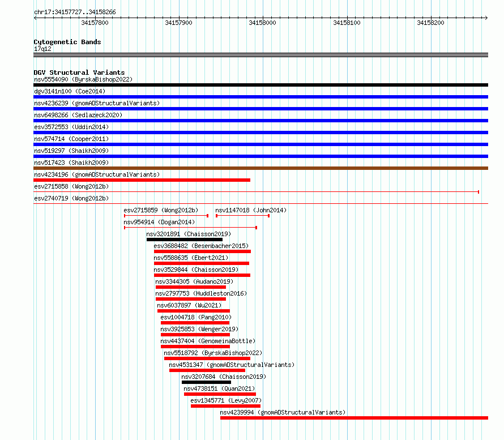
Task: Click the blue bar below nsv519297
Action: [x=260, y=156]
